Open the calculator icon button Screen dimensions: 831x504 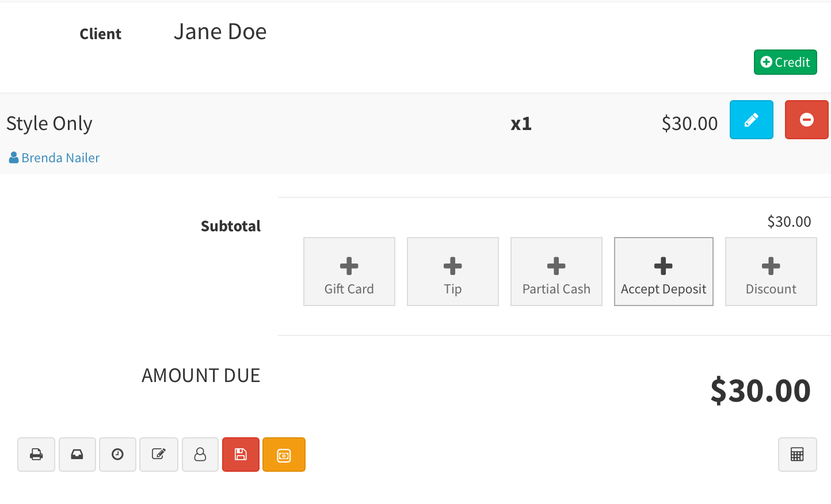[797, 455]
